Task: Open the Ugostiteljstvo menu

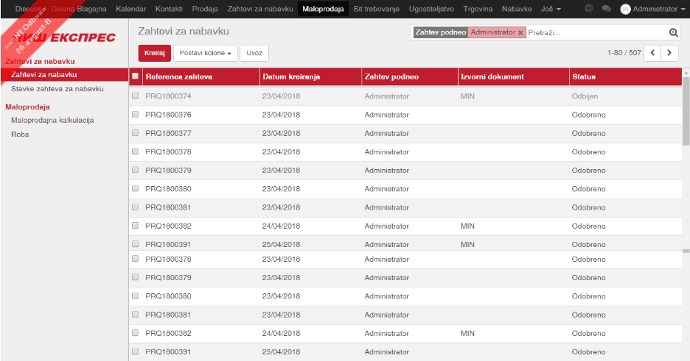Action: click(431, 9)
